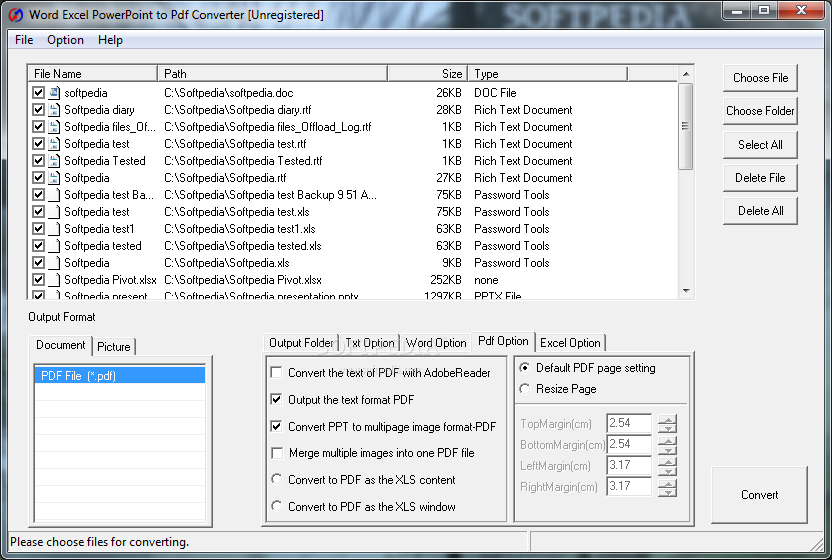Click the BottomMargin spinner control
832x560 pixels.
(667, 445)
